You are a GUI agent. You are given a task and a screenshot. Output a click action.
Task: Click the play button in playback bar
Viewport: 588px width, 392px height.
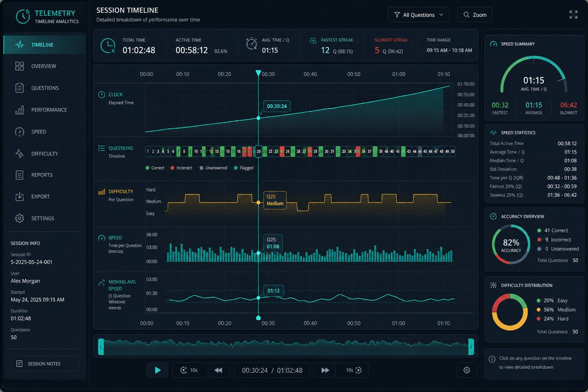coord(157,370)
